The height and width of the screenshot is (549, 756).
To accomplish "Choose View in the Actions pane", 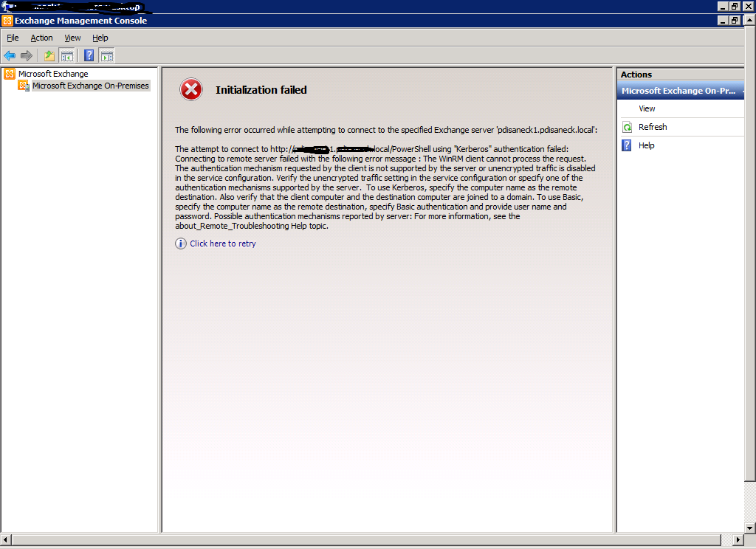I will (647, 109).
